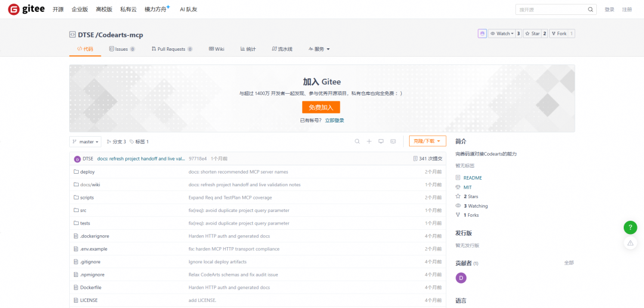Open the Watch dropdown arrow

tap(512, 33)
